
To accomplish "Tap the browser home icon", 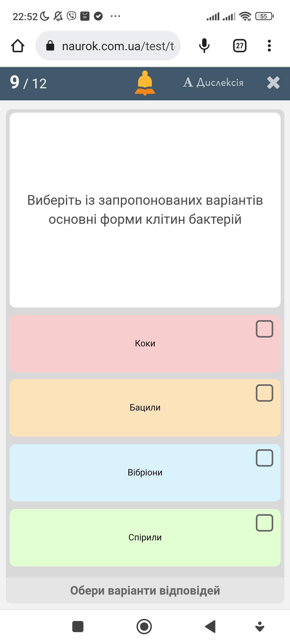I will (x=18, y=46).
